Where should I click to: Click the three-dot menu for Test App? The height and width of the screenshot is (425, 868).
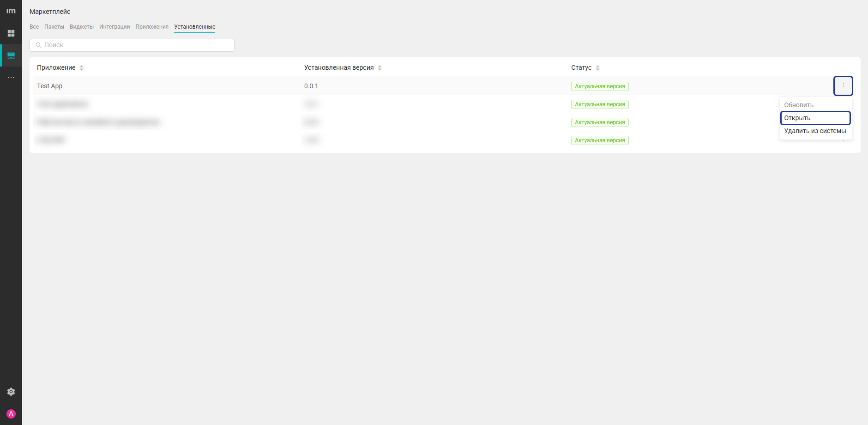coord(843,86)
